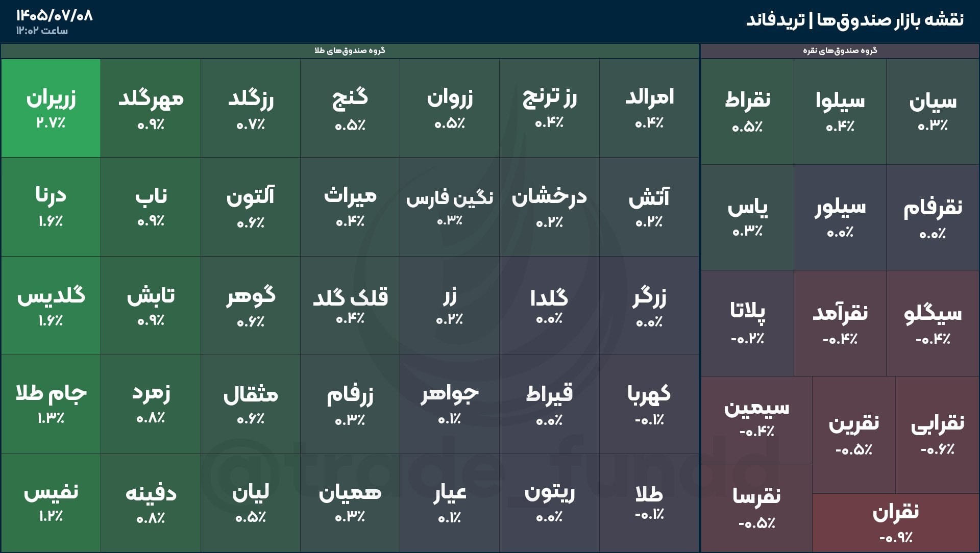Image resolution: width=980 pixels, height=553 pixels.
Task: Open the نفیس tile
Action: 51,503
